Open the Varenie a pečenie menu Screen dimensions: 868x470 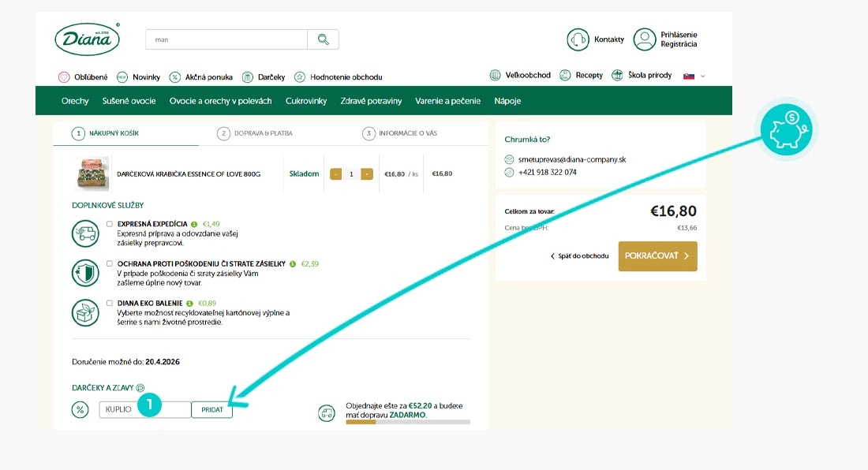(448, 101)
